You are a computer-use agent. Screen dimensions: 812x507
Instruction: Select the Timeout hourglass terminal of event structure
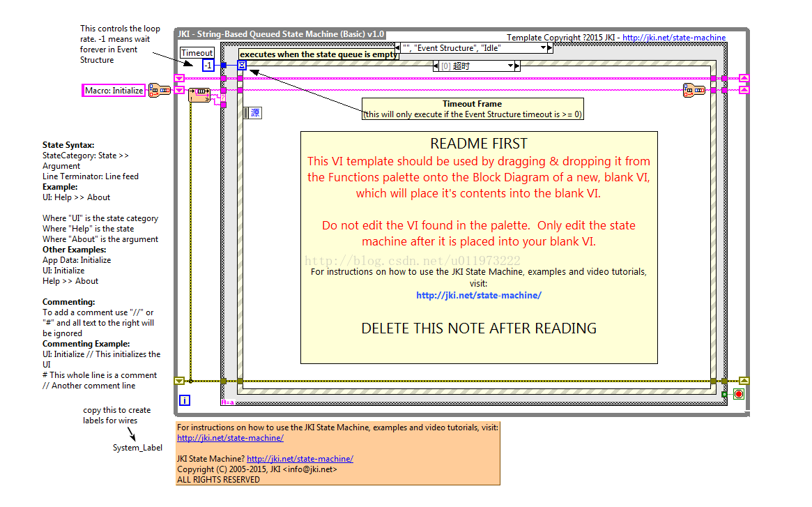click(x=242, y=66)
